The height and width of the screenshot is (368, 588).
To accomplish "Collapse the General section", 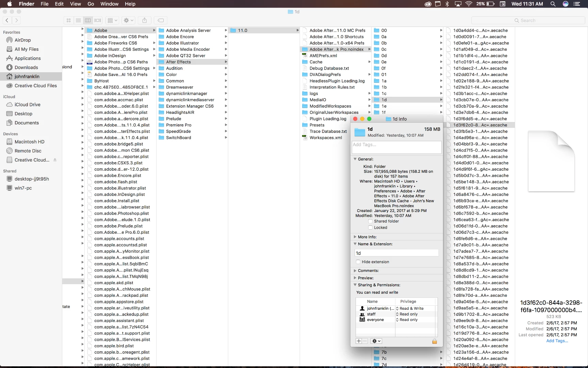I will click(x=355, y=159).
